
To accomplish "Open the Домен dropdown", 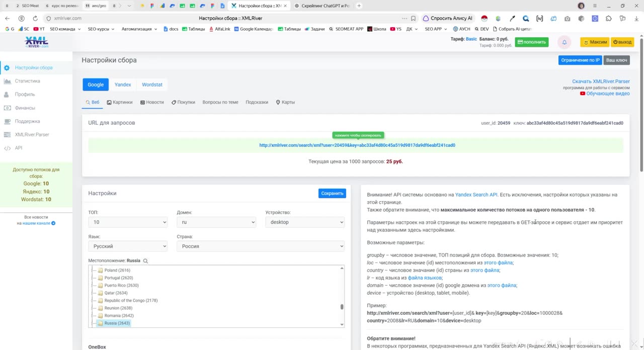I will point(216,222).
